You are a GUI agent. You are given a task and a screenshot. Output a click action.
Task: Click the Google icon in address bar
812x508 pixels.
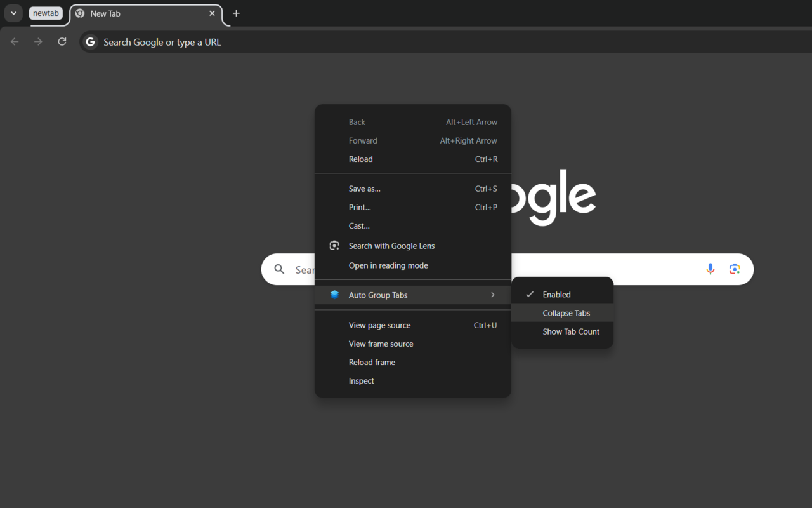(91, 42)
